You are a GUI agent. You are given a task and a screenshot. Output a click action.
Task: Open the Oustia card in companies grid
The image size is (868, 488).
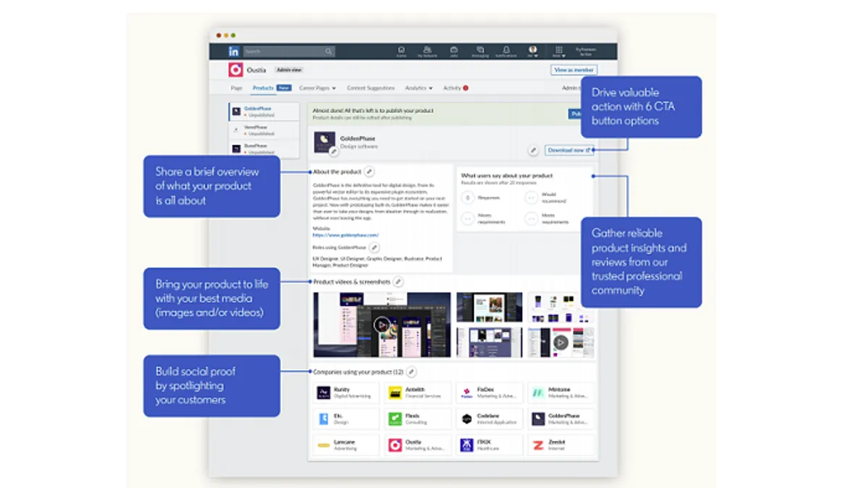tap(417, 445)
